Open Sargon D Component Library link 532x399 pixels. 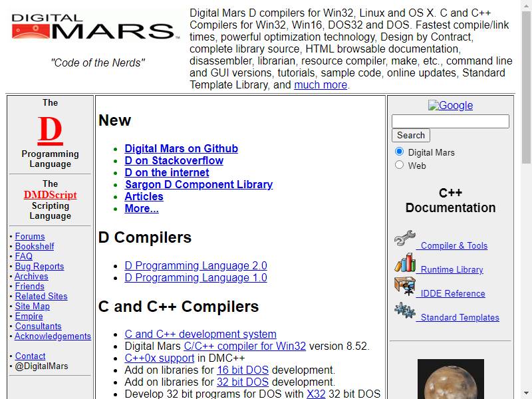tap(198, 184)
